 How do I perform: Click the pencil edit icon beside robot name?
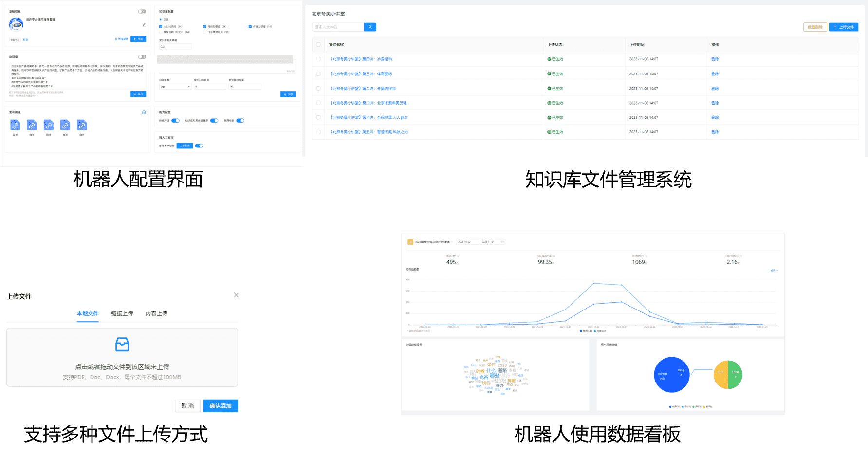coord(144,25)
